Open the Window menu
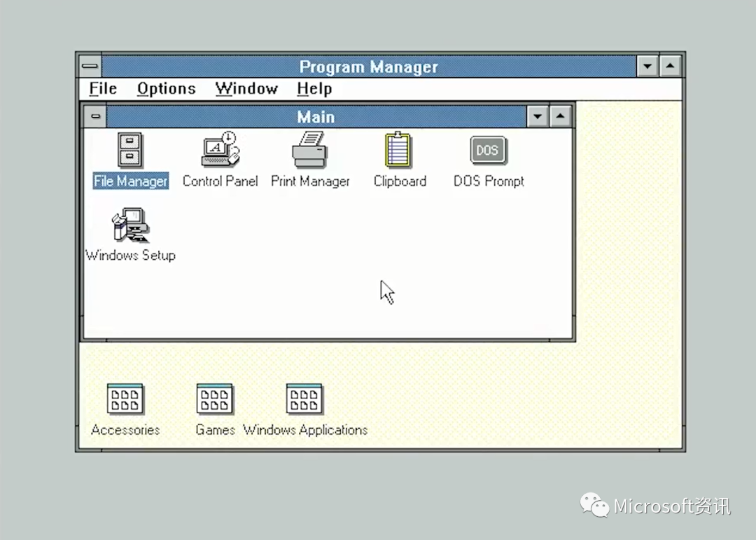Screen dimensions: 756x540 (246, 89)
